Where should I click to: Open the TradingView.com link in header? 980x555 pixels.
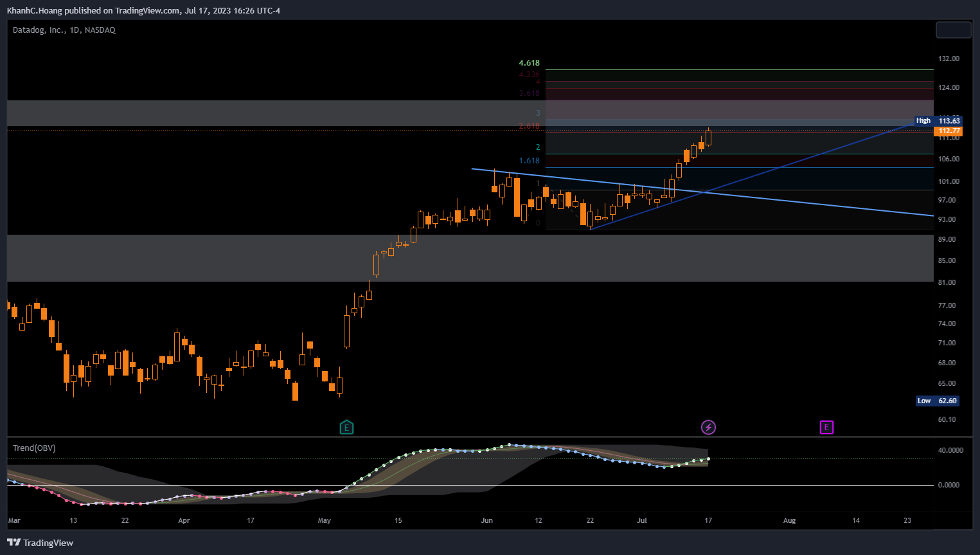(147, 10)
